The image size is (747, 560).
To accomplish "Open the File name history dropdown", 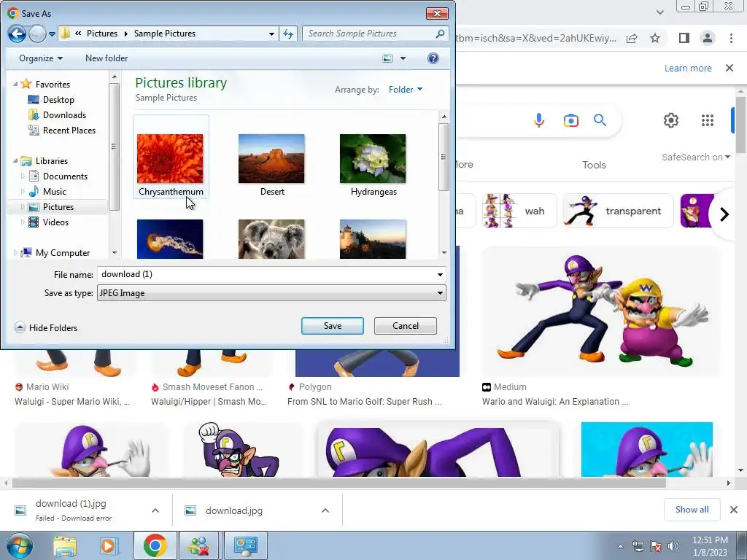I will click(440, 275).
